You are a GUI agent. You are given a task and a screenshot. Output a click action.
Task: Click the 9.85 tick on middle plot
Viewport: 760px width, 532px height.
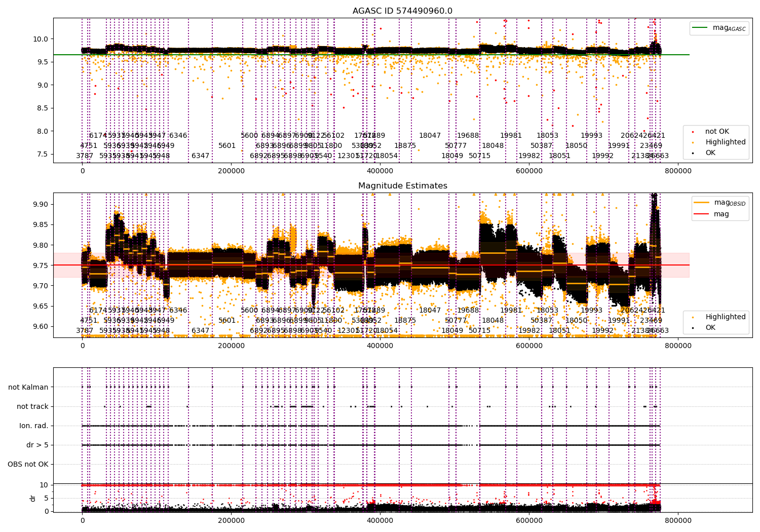click(x=41, y=224)
